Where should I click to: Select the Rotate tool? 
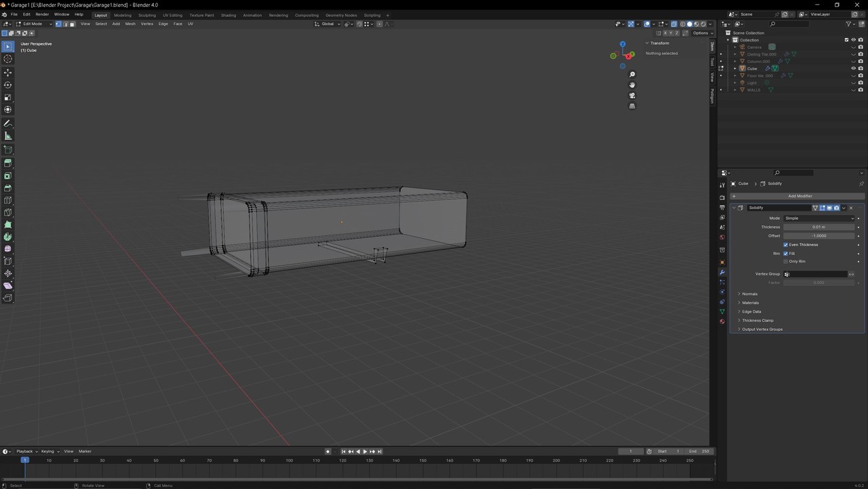pos(8,85)
